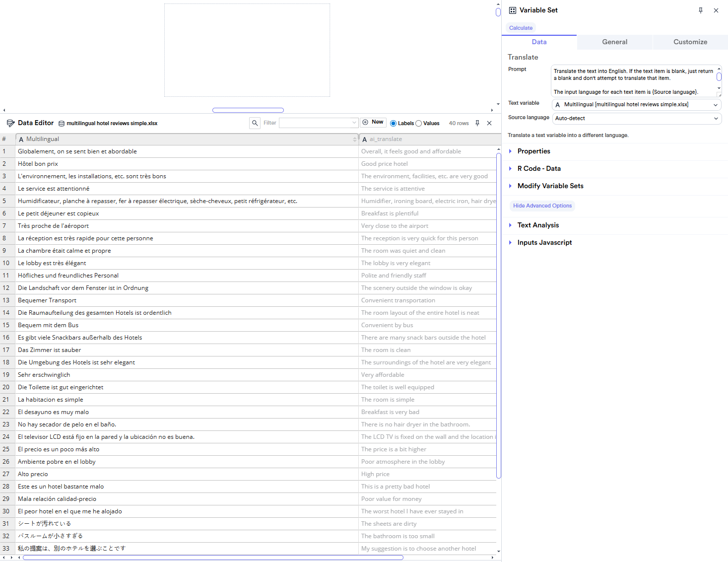This screenshot has width=728, height=562.
Task: Switch to the Customize tab
Action: point(690,42)
